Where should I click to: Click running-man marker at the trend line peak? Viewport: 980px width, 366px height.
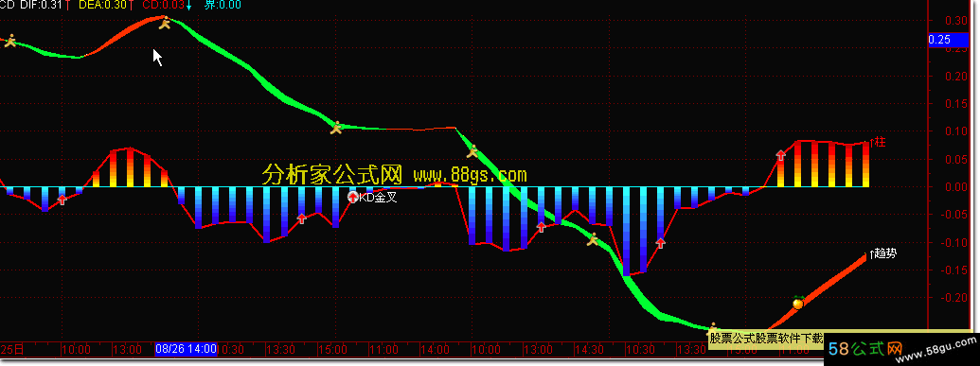(x=165, y=24)
